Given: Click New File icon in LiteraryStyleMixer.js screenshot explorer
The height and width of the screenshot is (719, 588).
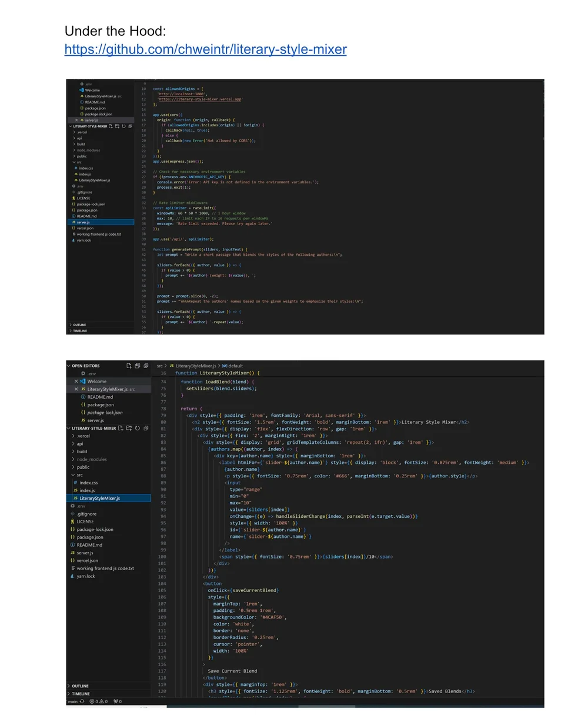Looking at the screenshot, I should [121, 428].
